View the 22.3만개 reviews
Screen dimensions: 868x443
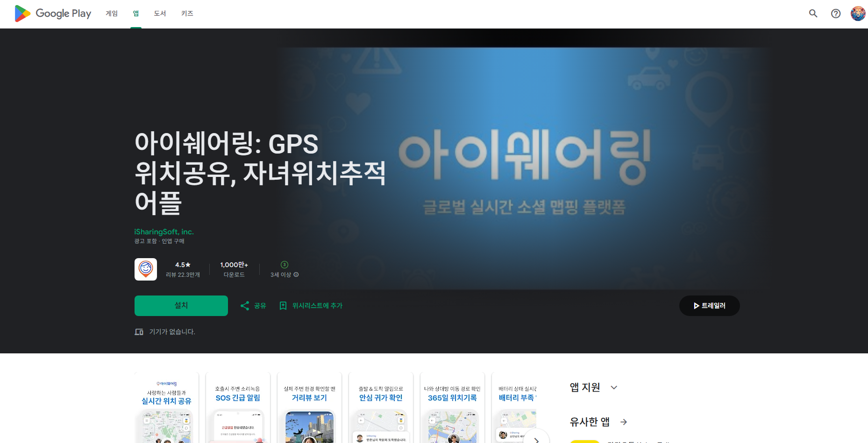[x=183, y=269]
